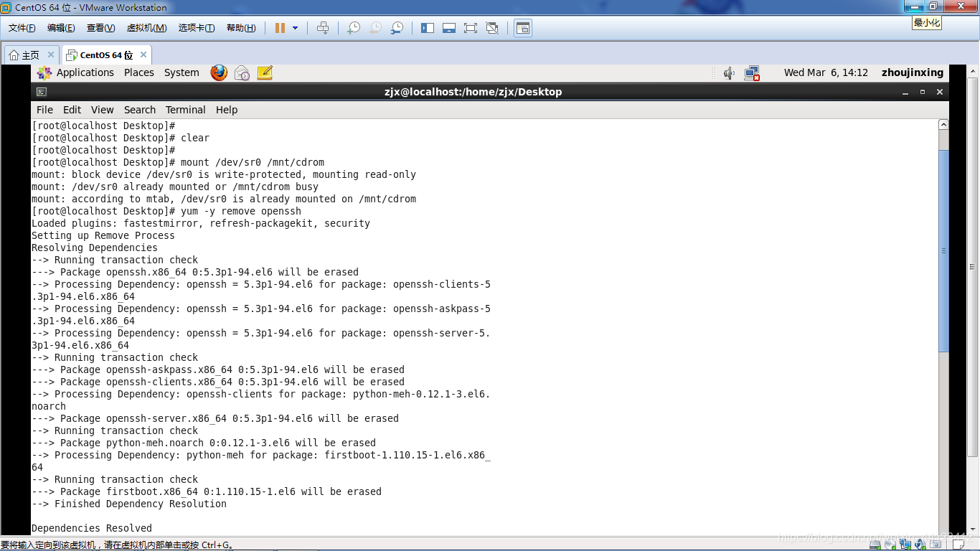Viewport: 980px width, 551px height.
Task: Open the 选项卡(T) menu
Action: pos(197,28)
